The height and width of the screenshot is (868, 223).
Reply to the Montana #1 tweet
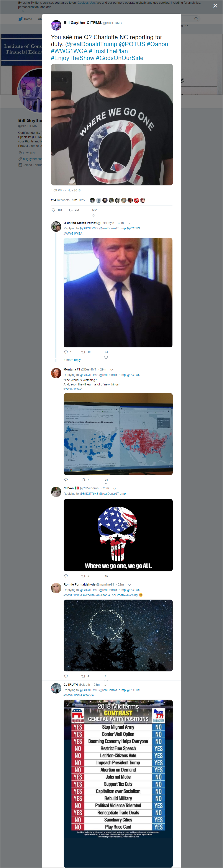(x=66, y=480)
